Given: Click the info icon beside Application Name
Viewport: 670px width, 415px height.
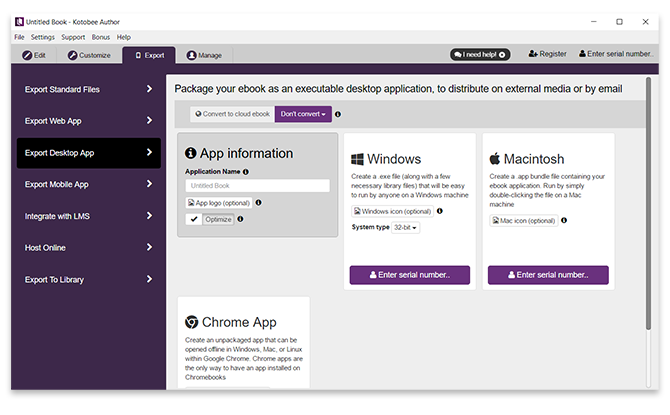Looking at the screenshot, I should 246,172.
